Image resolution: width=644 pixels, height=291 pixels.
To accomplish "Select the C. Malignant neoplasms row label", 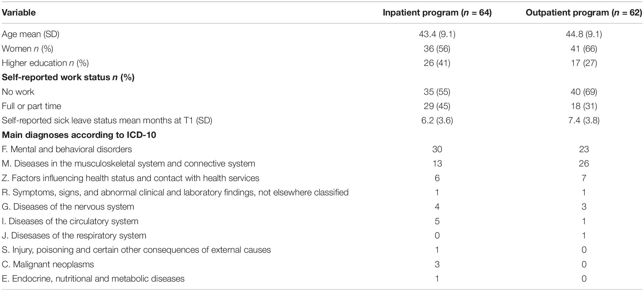I will tap(48, 264).
